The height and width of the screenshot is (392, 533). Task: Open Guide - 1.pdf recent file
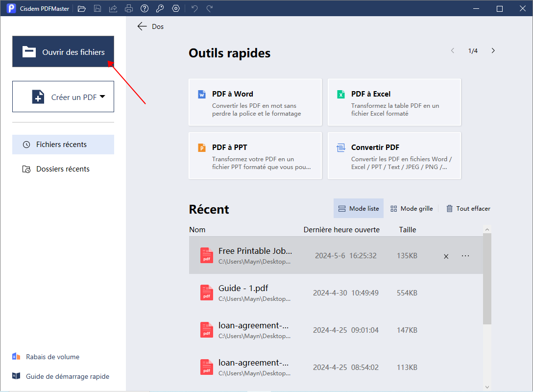click(x=336, y=293)
